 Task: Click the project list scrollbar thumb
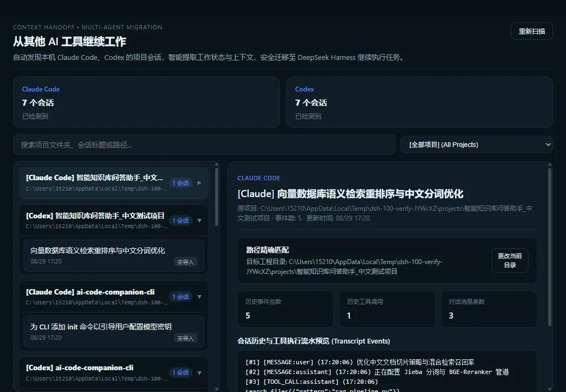point(217,197)
